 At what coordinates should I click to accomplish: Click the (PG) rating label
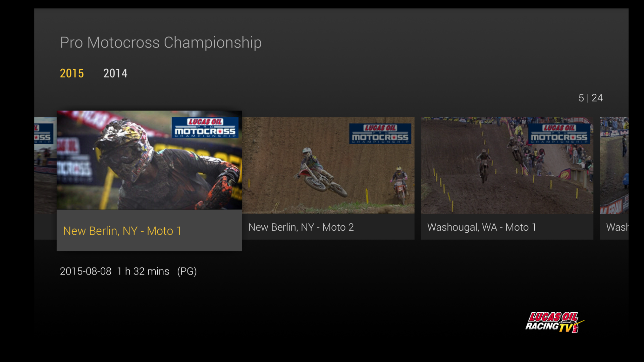point(187,271)
